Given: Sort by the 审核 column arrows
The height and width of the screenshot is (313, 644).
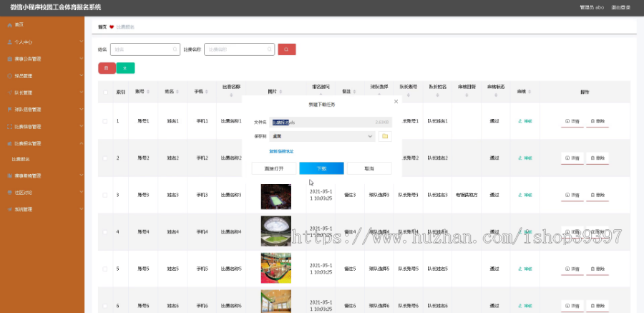Looking at the screenshot, I should (530, 92).
